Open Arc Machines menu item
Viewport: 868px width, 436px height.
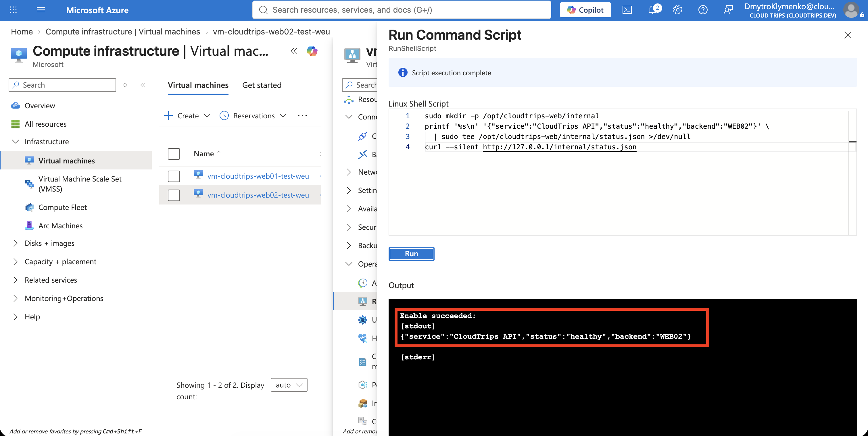60,225
